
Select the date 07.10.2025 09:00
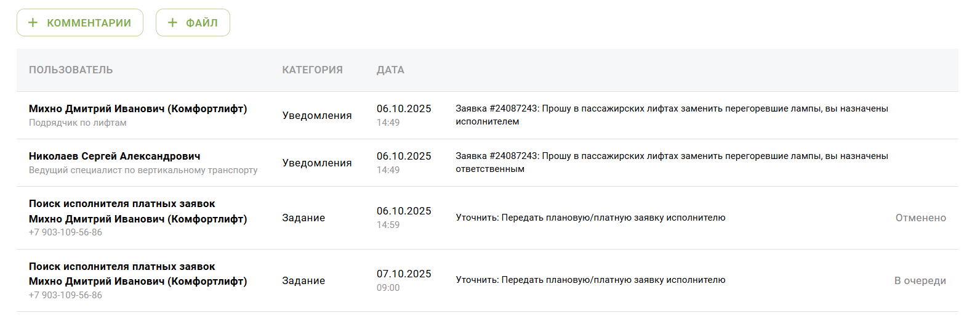click(404, 280)
